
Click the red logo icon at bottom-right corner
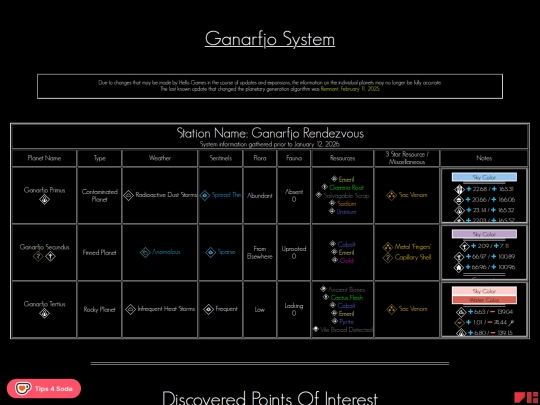(x=526, y=398)
